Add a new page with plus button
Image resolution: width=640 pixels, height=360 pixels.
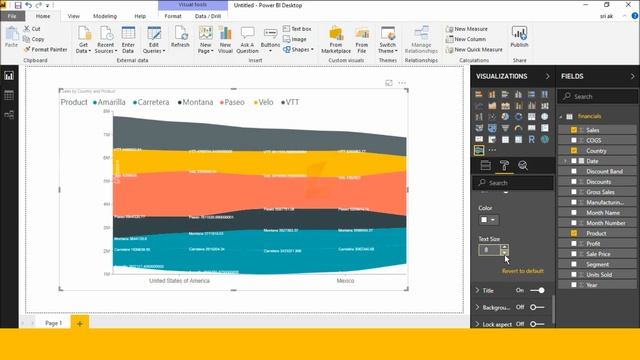pyautogui.click(x=80, y=323)
